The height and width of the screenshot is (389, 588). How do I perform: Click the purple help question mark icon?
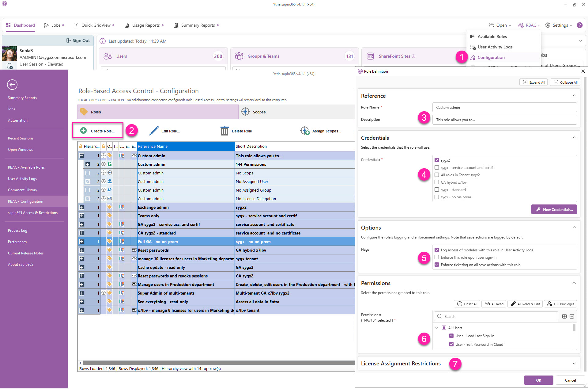point(579,25)
